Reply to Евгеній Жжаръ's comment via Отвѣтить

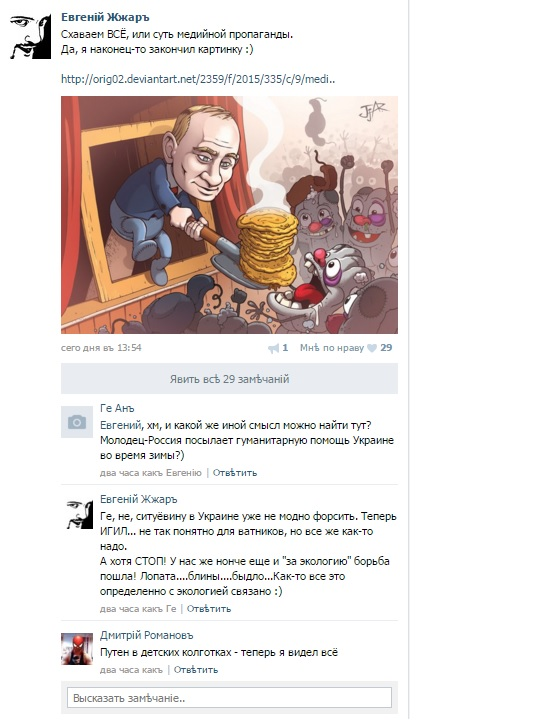point(208,608)
